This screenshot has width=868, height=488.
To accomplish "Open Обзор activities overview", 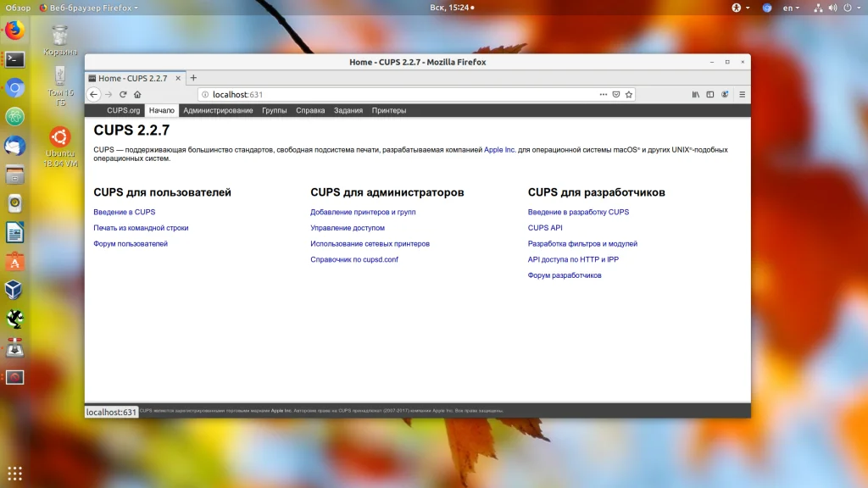I will 18,8.
